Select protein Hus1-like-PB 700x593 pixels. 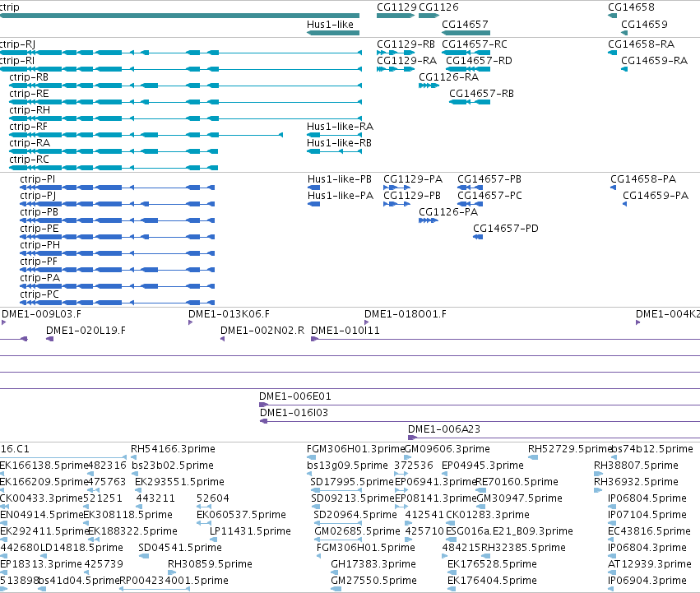pos(314,188)
